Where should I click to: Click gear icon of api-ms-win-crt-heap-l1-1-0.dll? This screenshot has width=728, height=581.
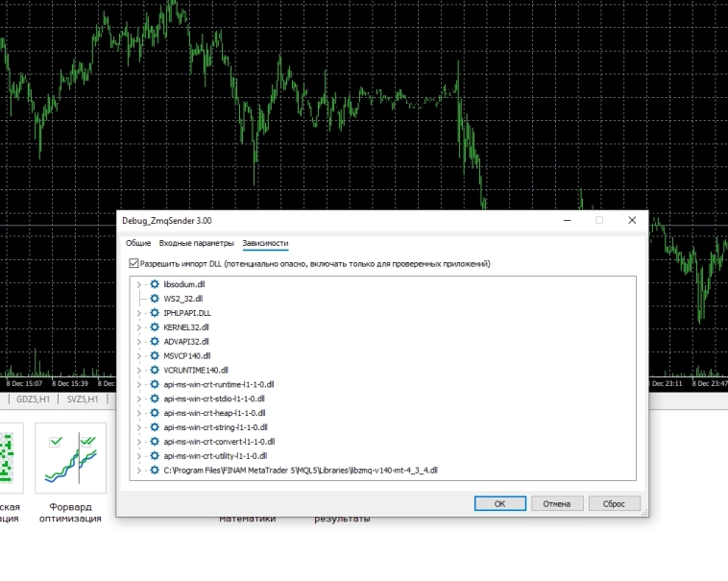pos(155,413)
